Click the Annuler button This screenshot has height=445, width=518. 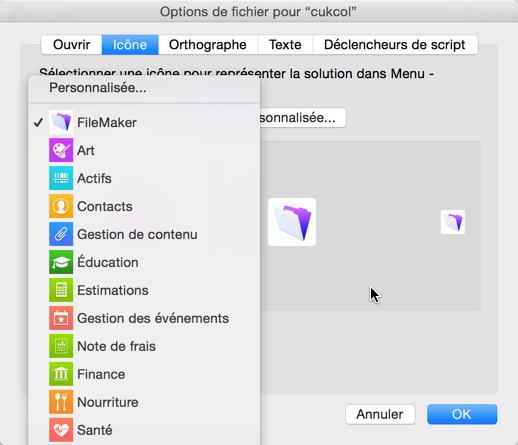(x=380, y=414)
